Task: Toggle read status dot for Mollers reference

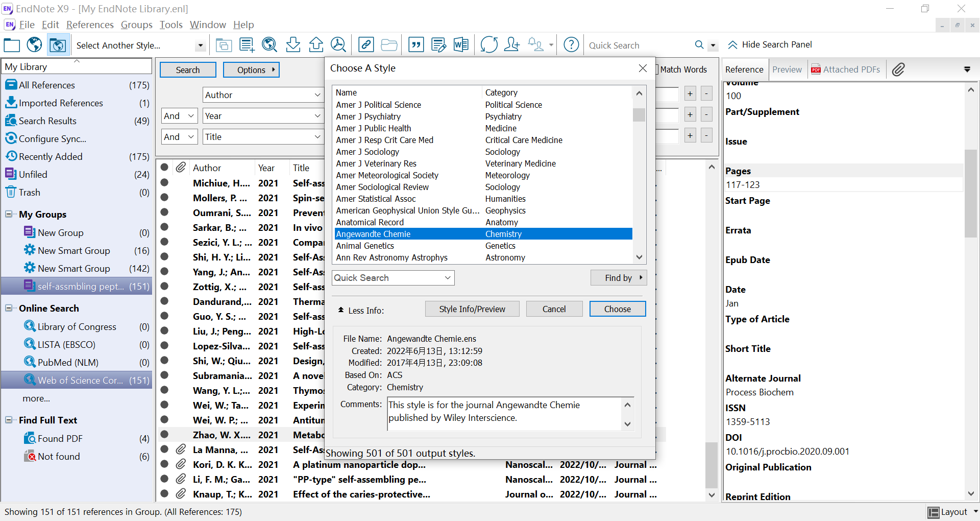Action: pos(164,197)
